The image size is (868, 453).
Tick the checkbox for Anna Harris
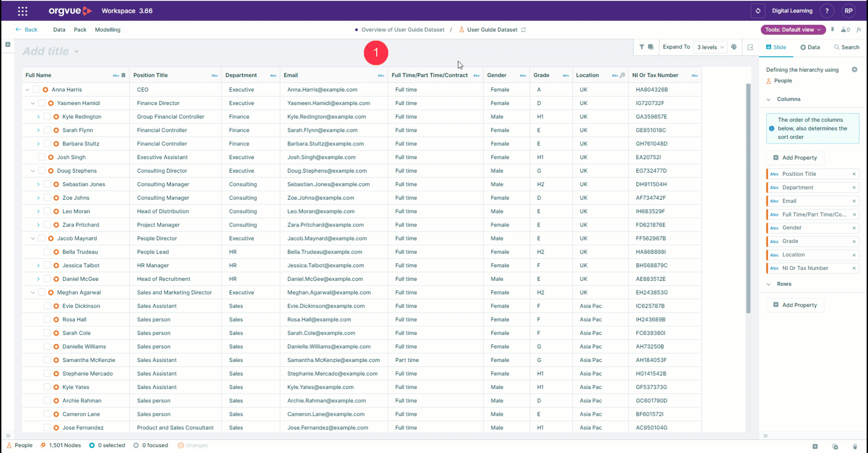[x=36, y=90]
